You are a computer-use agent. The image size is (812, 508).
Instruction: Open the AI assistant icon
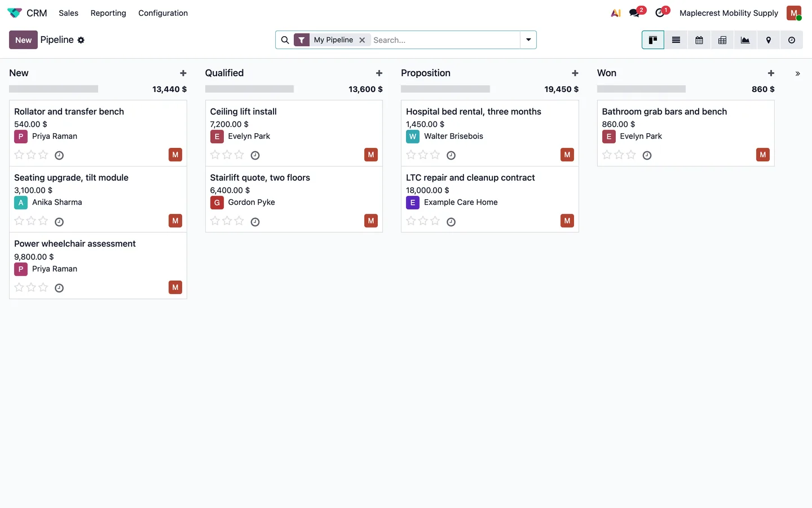pos(616,13)
